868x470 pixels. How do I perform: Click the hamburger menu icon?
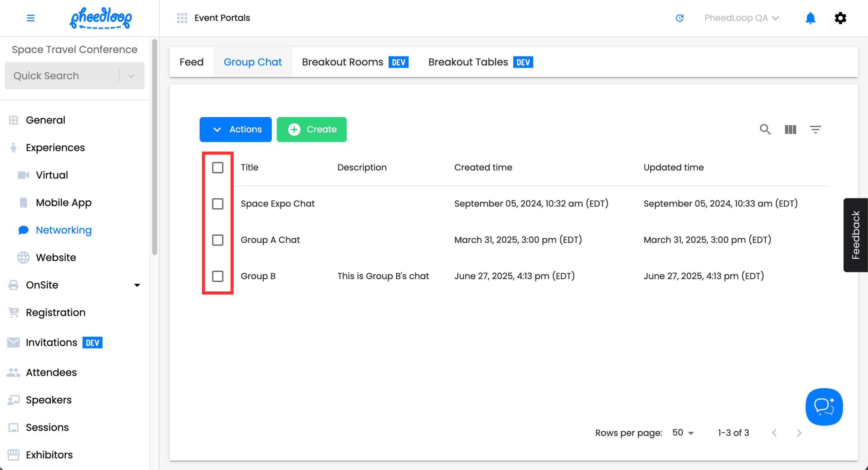pyautogui.click(x=31, y=18)
